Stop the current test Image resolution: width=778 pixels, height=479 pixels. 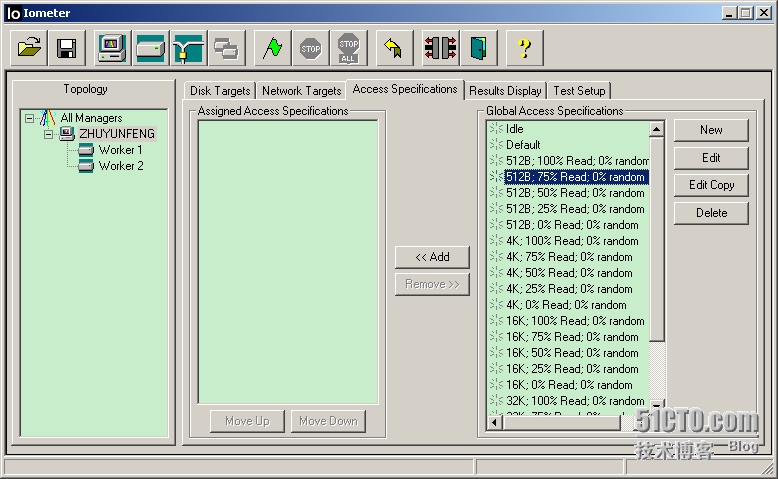311,48
